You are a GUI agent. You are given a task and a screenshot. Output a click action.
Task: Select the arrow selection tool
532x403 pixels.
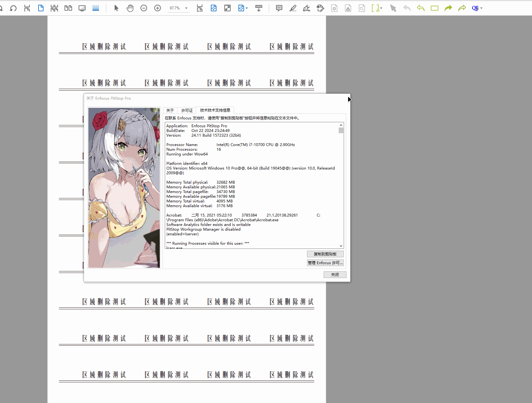click(x=116, y=8)
